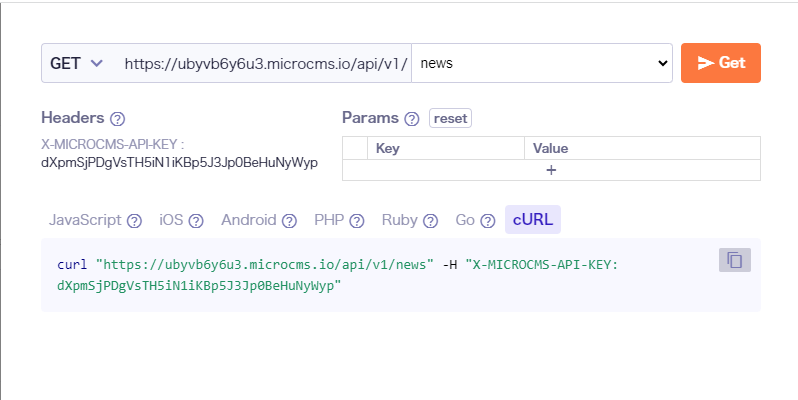Switch to the Android code tab
This screenshot has width=798, height=400.
[x=249, y=220]
